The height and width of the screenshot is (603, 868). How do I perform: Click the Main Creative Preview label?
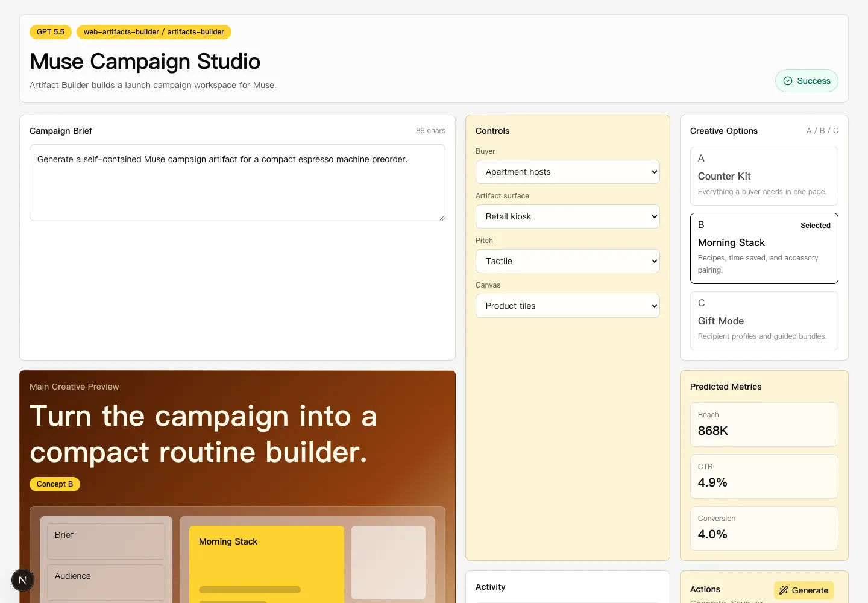coord(74,387)
